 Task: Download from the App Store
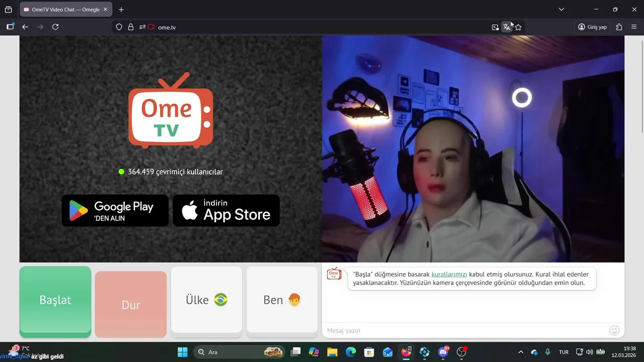[x=226, y=211]
